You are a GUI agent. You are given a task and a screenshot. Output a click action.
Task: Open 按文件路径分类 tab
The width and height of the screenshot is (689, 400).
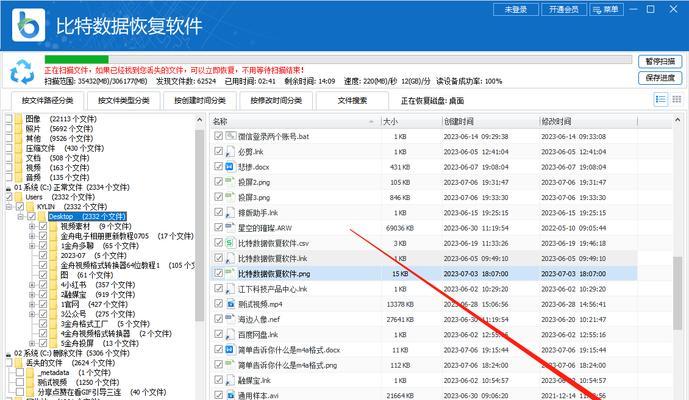coord(47,101)
